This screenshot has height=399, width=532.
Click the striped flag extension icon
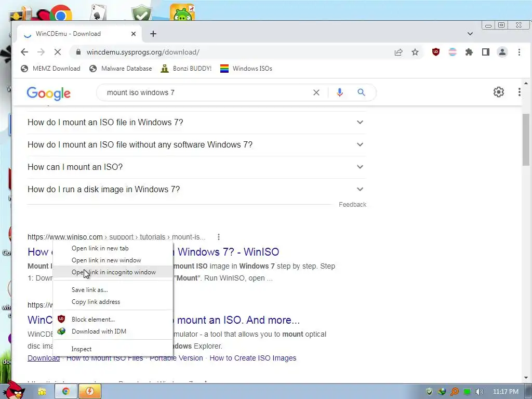click(x=453, y=52)
